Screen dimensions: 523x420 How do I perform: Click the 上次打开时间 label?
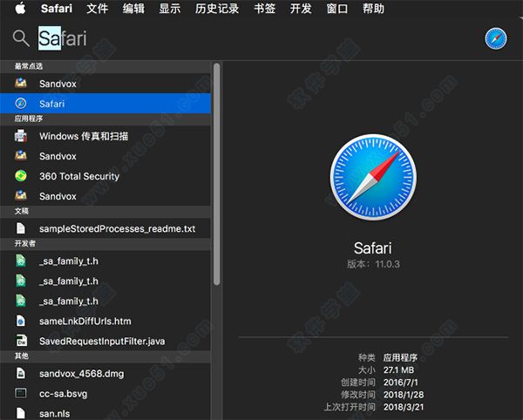[350, 407]
